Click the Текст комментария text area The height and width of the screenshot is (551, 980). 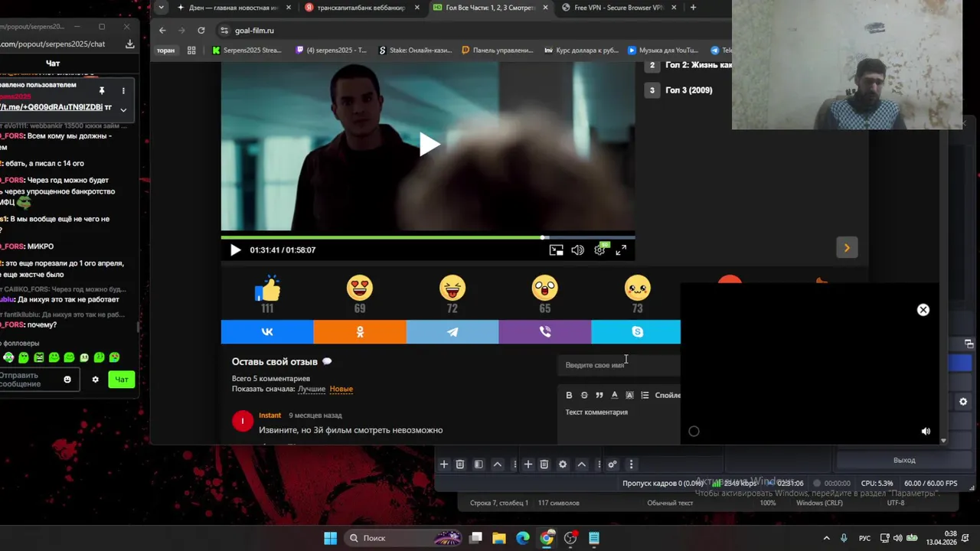(x=619, y=424)
